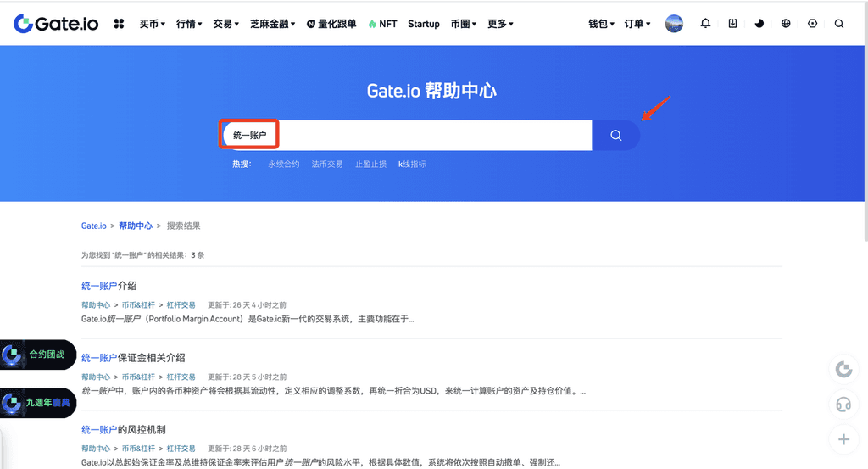Expand the floating plus button
The height and width of the screenshot is (469, 868).
(x=843, y=439)
